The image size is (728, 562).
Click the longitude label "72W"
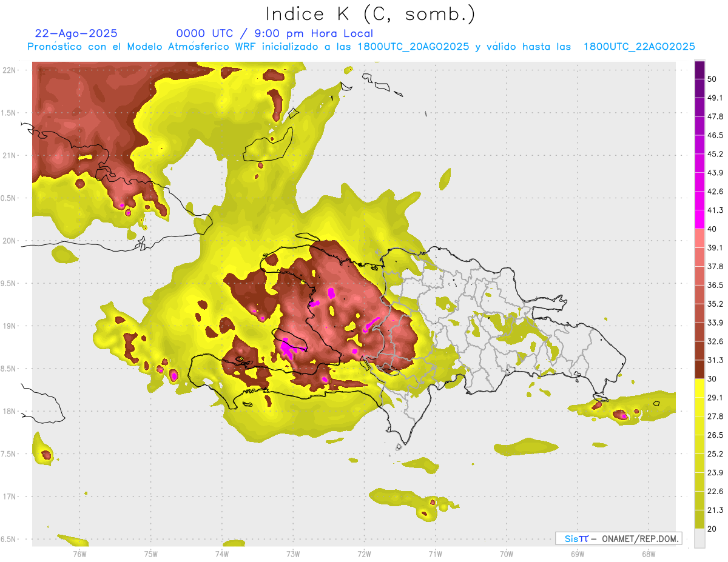tap(364, 554)
